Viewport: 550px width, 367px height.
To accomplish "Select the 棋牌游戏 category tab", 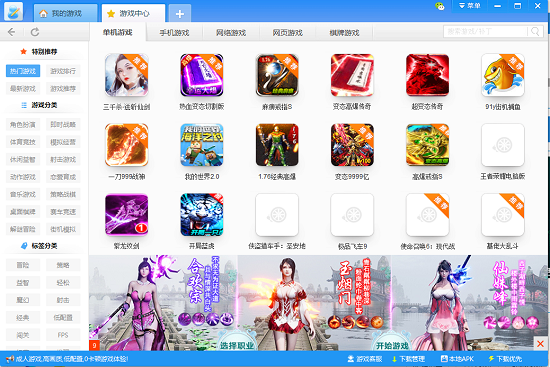I will point(344,33).
